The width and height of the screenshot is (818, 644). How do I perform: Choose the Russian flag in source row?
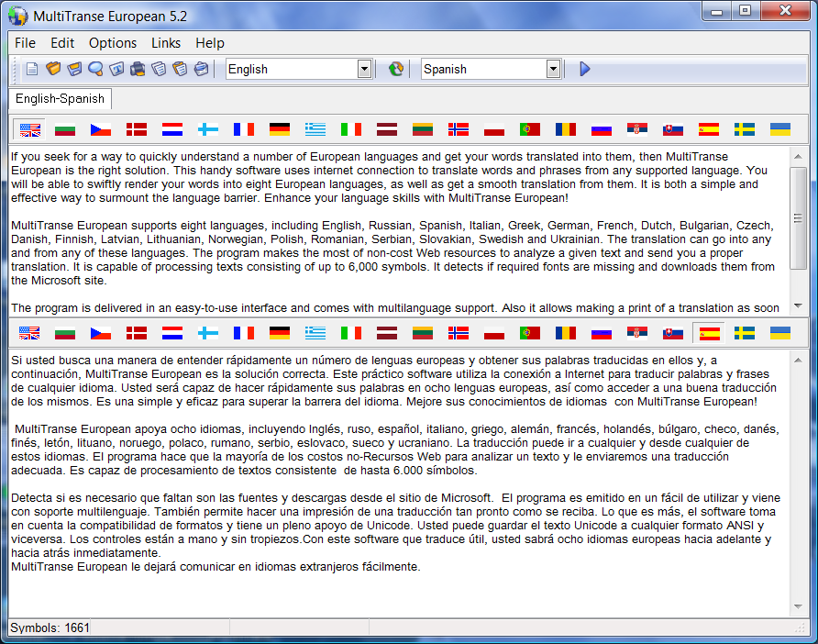click(602, 129)
